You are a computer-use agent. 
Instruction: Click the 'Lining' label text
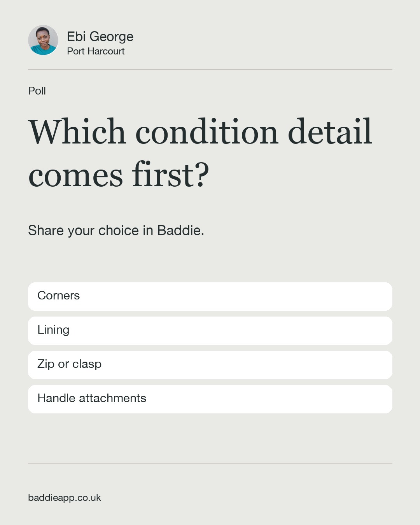point(53,330)
